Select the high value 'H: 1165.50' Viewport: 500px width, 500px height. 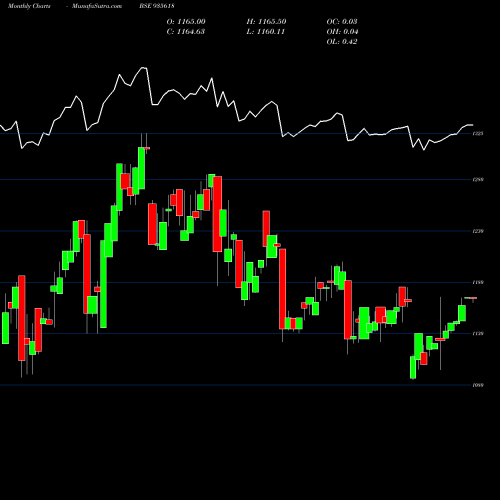point(266,22)
